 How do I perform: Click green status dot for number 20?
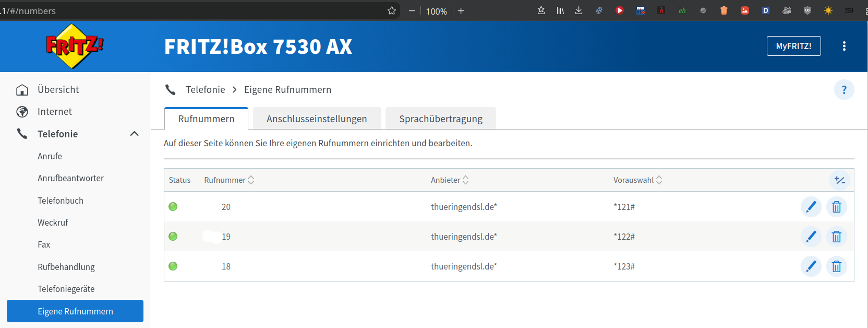pos(173,207)
